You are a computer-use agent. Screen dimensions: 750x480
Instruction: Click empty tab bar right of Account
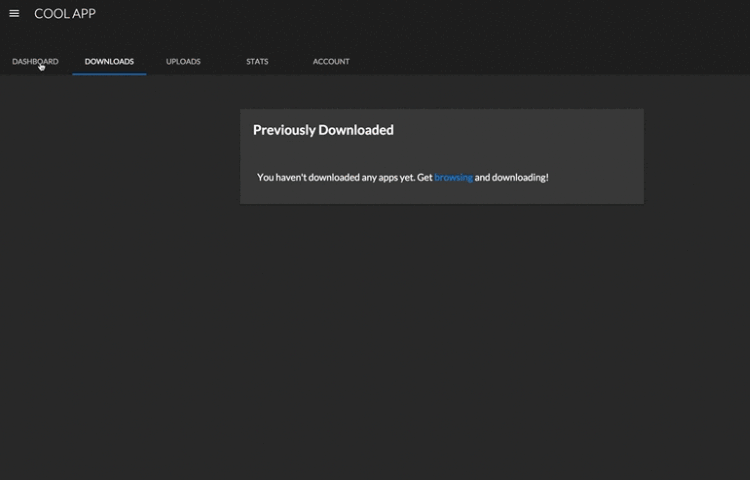(x=550, y=61)
